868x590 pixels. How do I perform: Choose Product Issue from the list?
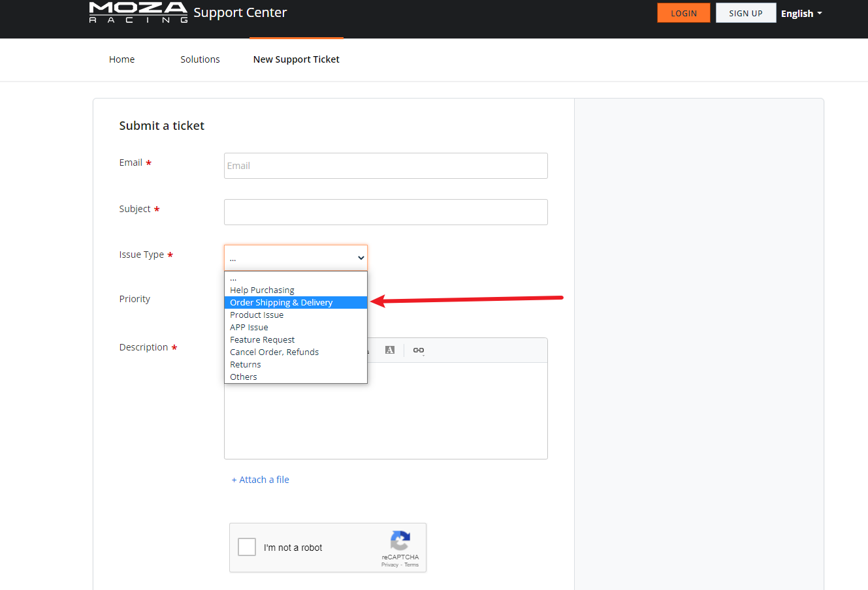[257, 315]
